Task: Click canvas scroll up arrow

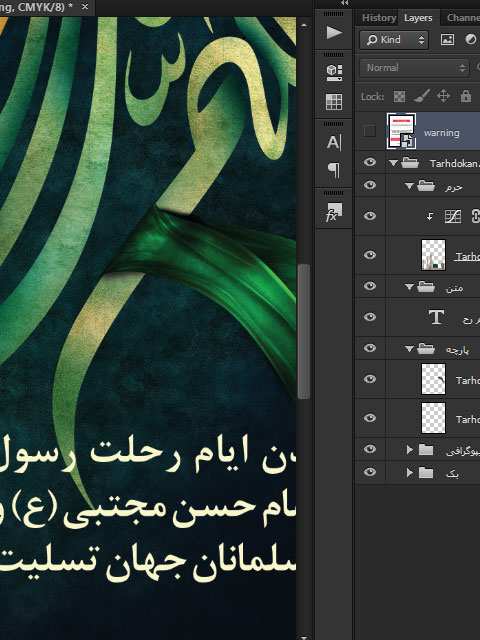Action: (304, 25)
